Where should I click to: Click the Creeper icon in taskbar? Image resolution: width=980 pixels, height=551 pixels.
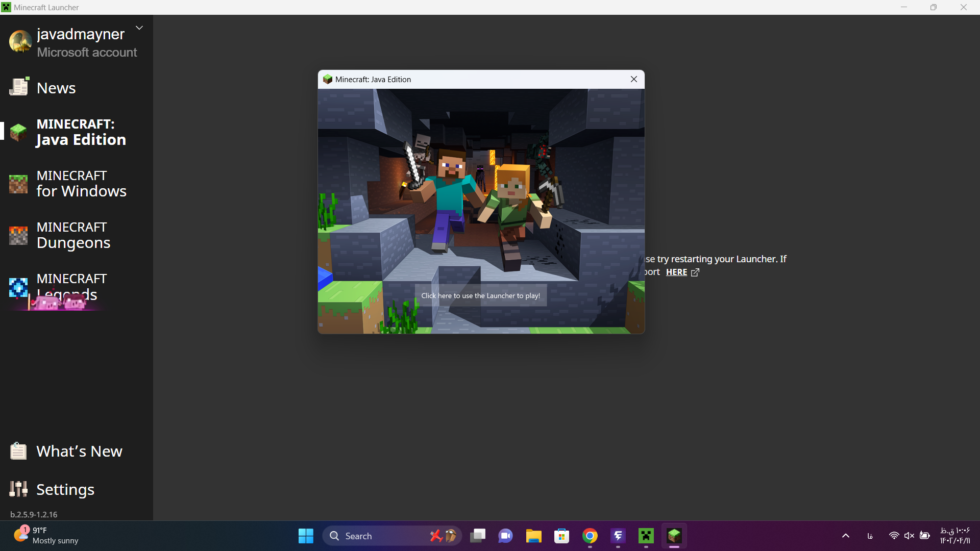pyautogui.click(x=646, y=536)
